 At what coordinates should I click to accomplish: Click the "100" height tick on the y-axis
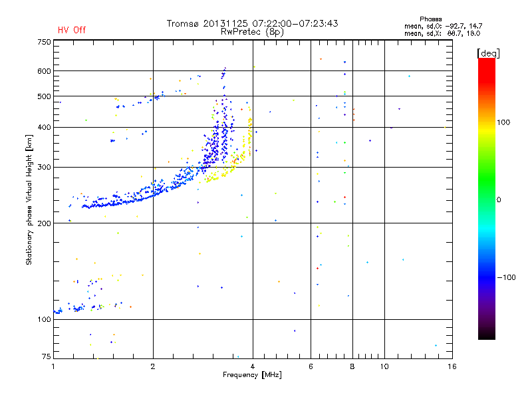pos(44,319)
